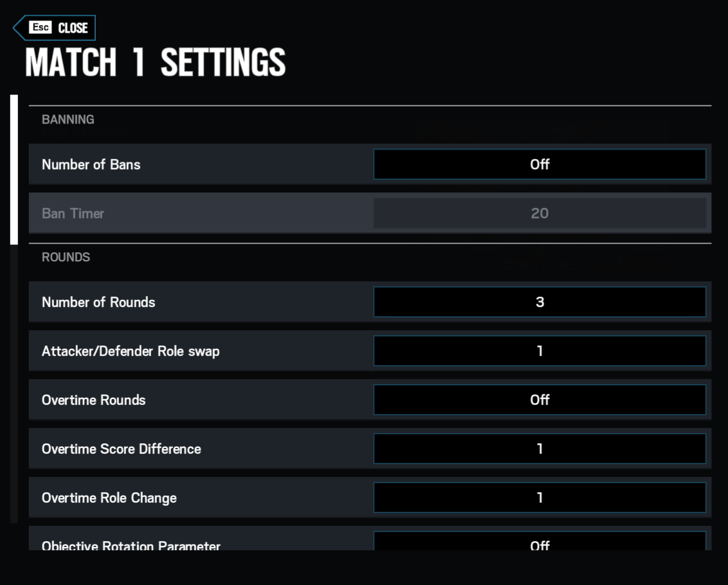Change the Overtime Role Change value
The width and height of the screenshot is (728, 585).
[539, 498]
